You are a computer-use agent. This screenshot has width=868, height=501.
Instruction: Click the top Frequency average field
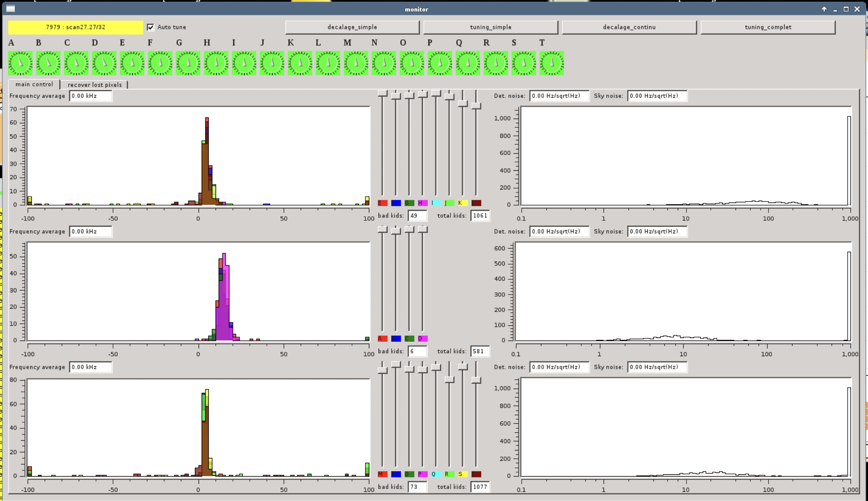tap(90, 96)
